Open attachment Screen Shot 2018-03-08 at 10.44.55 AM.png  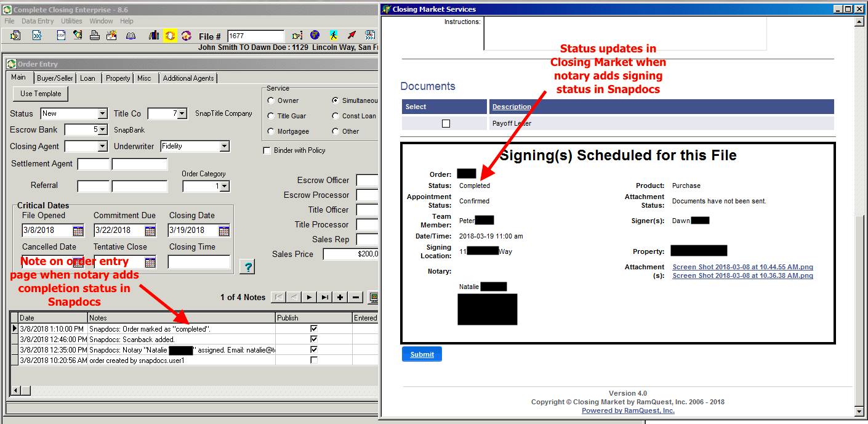click(x=742, y=267)
